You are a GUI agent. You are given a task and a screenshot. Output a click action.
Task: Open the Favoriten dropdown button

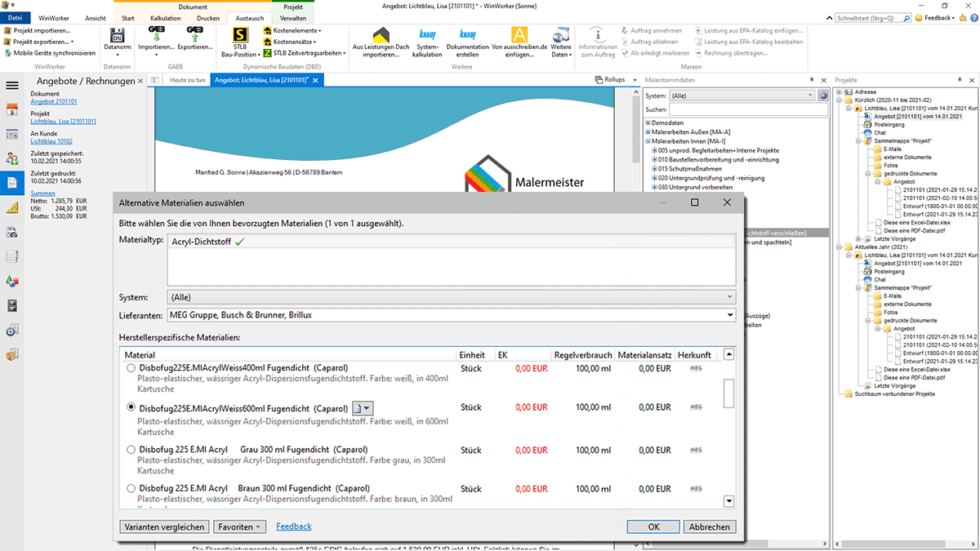240,527
